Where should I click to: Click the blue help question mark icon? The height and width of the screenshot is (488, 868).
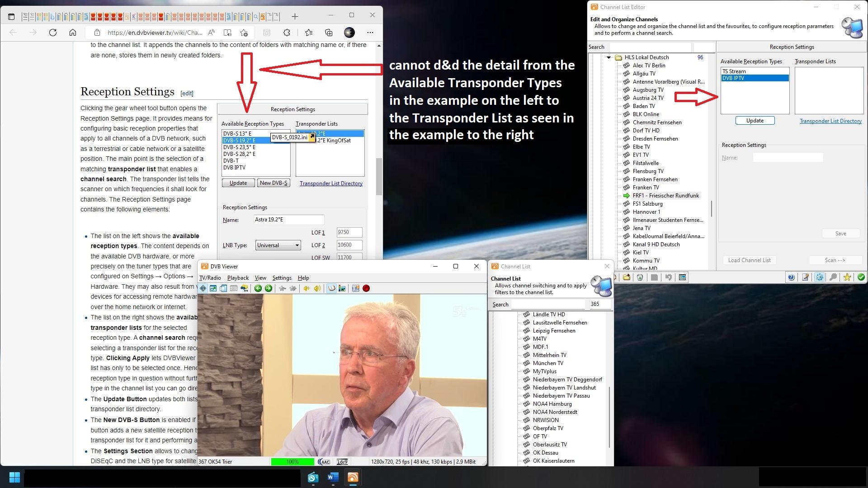tap(791, 277)
